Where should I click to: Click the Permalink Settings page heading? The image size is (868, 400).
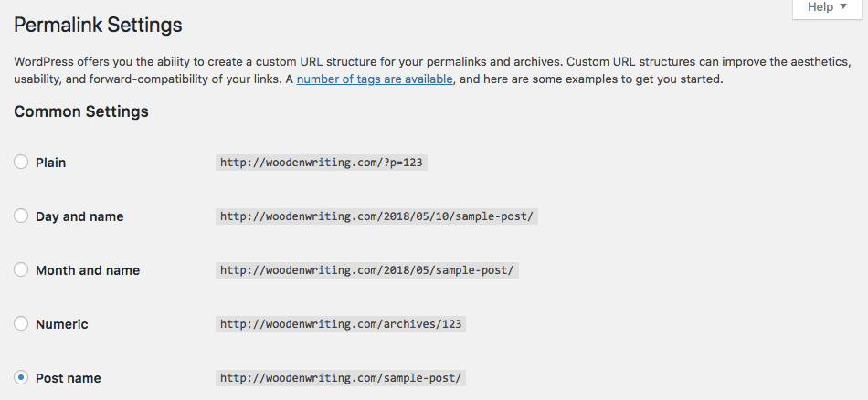[98, 25]
